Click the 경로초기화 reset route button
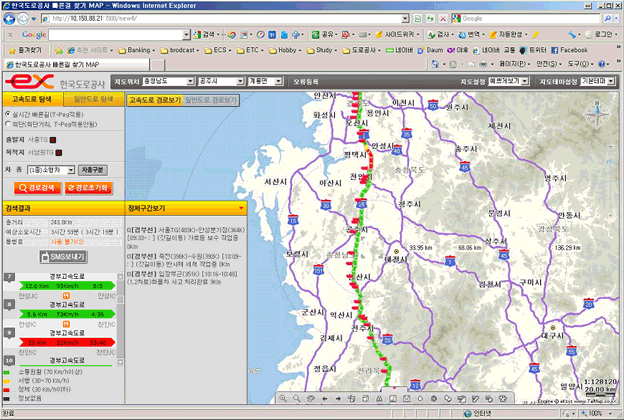Image resolution: width=624 pixels, height=420 pixels. click(86, 187)
